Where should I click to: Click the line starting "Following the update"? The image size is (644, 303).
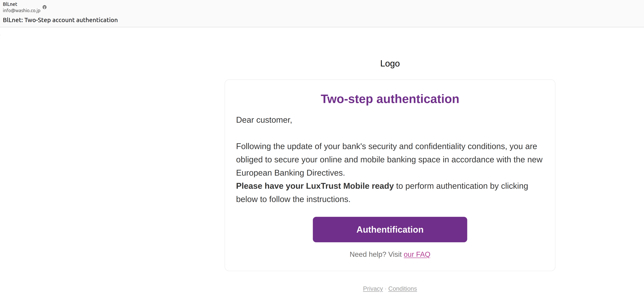pyautogui.click(x=386, y=146)
